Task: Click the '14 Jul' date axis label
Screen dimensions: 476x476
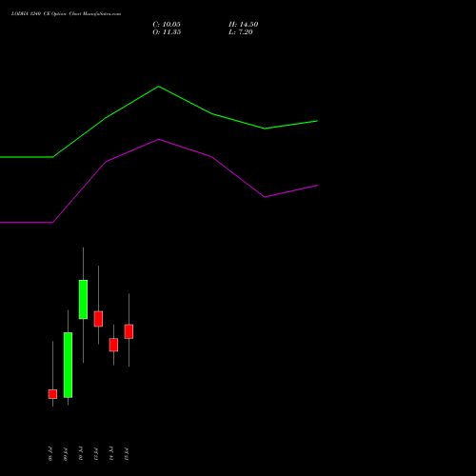Action: pyautogui.click(x=111, y=454)
